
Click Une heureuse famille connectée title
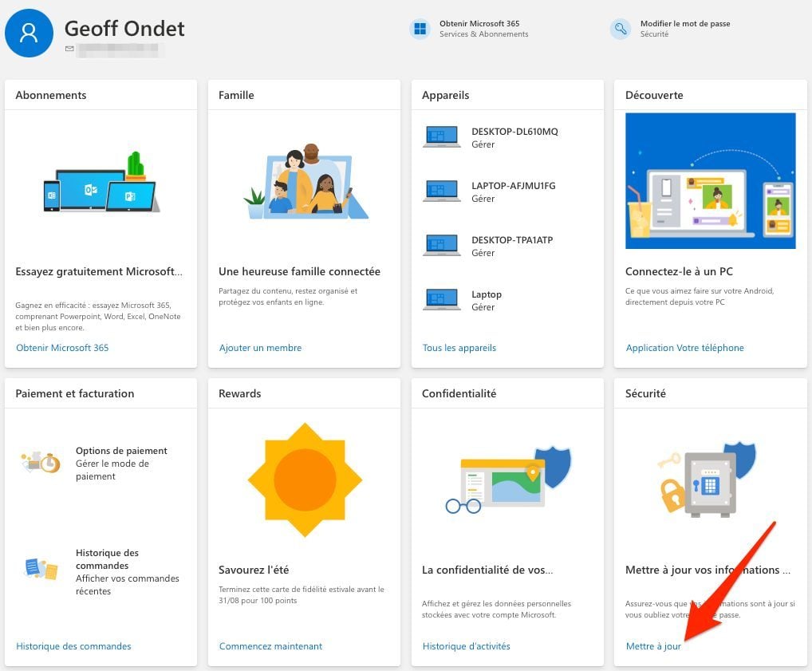point(299,271)
